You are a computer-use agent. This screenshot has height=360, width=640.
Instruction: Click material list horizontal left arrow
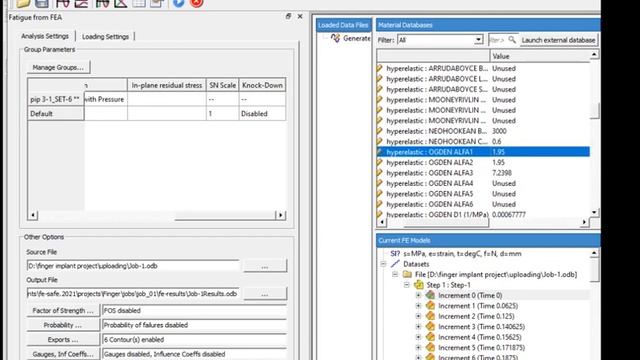(x=382, y=222)
